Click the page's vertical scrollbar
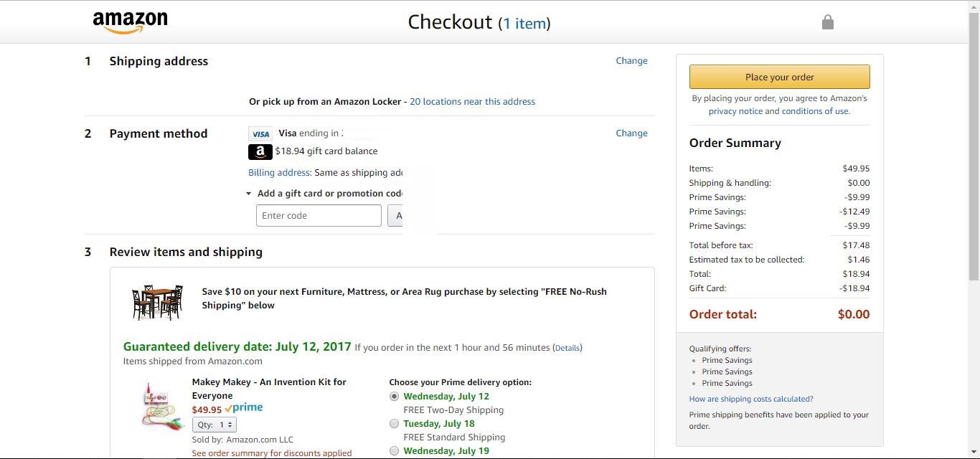This screenshot has width=980, height=459. click(x=974, y=143)
